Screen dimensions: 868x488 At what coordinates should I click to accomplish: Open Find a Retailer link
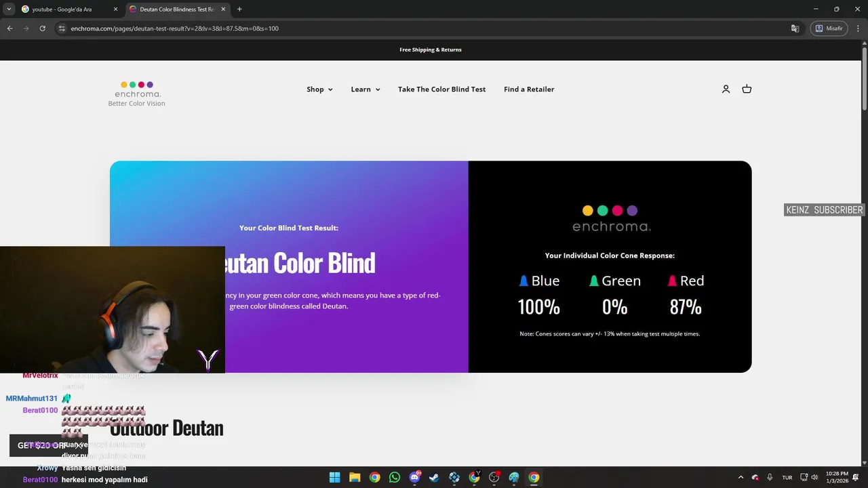(529, 89)
